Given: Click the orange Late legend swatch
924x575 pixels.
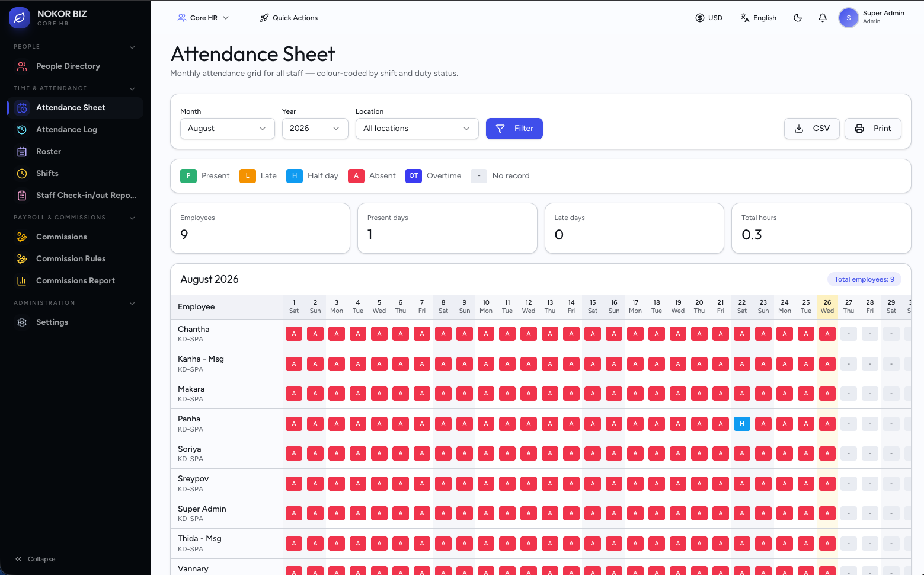Looking at the screenshot, I should (248, 176).
